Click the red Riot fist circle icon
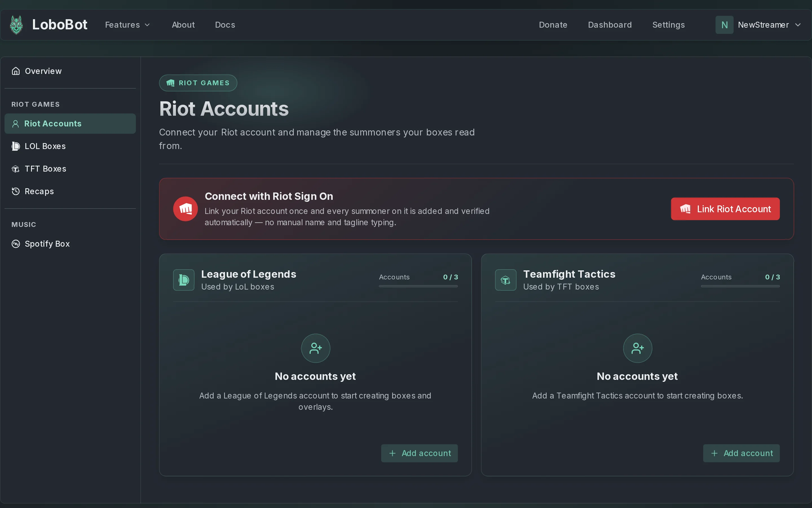Viewport: 812px width, 508px height. pos(185,209)
